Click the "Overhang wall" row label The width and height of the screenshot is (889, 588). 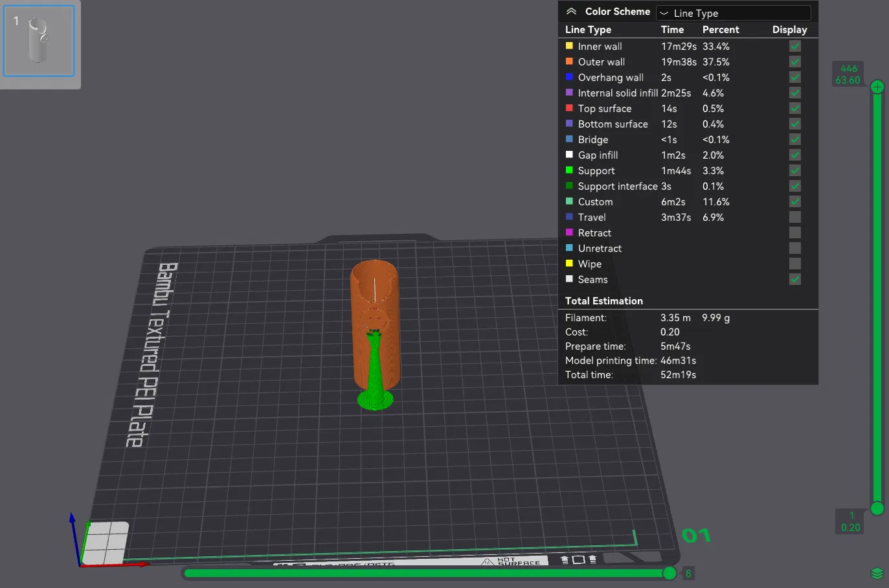[x=611, y=78]
